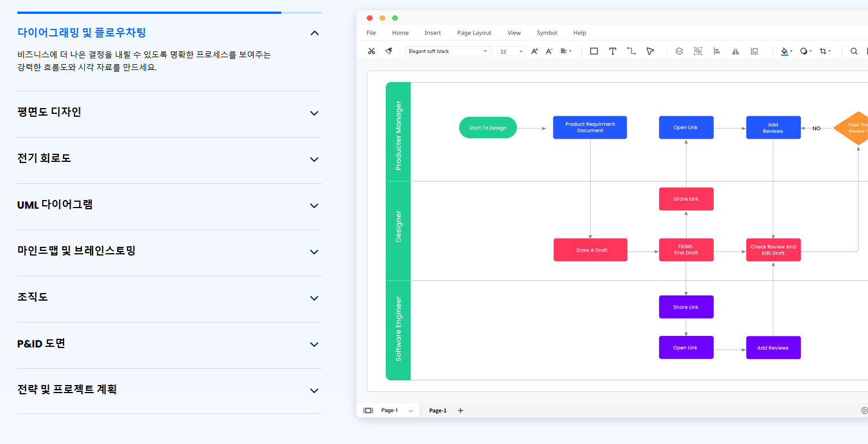Expand the 마인드맵 및 브레인스토밍 section

(x=315, y=252)
